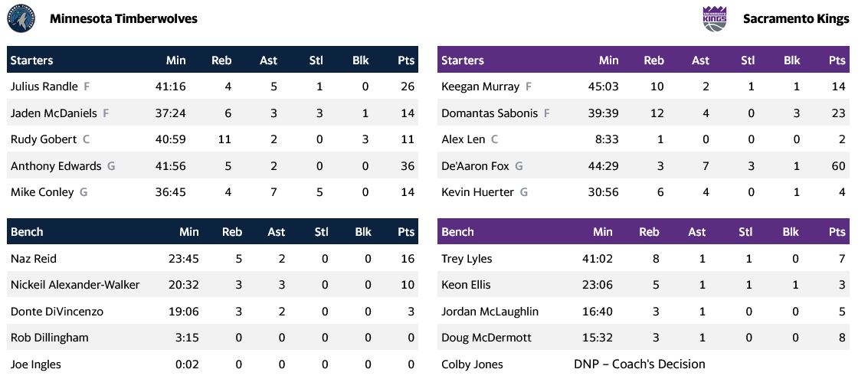Click Keegan Murray's name
This screenshot has height=379, width=868.
(480, 87)
